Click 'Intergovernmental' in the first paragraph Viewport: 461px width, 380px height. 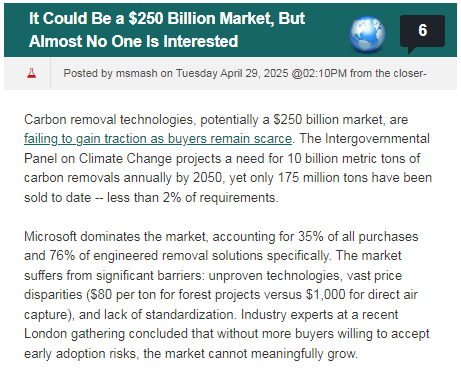[x=377, y=138]
